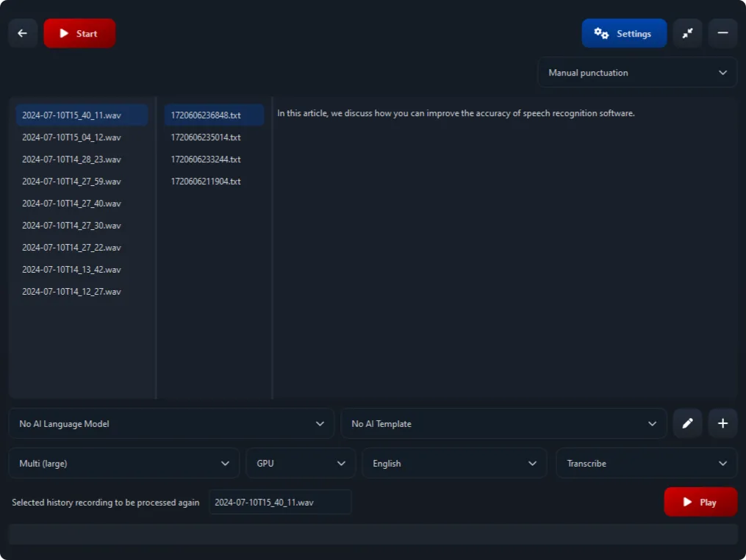This screenshot has height=560, width=746.
Task: Open the Manual punctuation dropdown
Action: (x=637, y=73)
